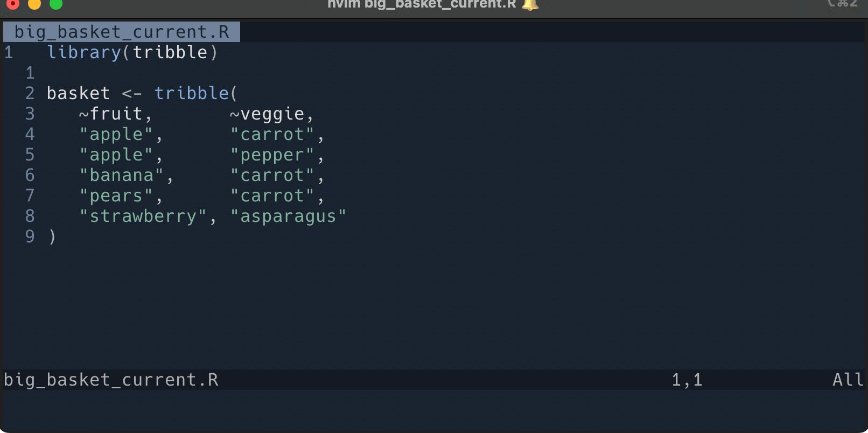The image size is (868, 433).
Task: Place cursor on the "banana" string
Action: [x=121, y=175]
